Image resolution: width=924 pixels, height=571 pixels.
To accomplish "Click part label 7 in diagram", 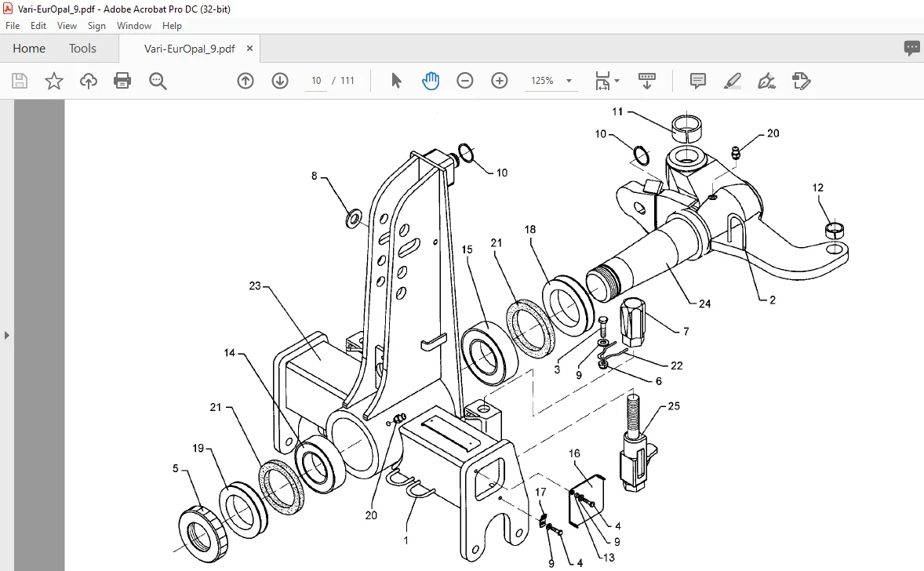I will [x=686, y=332].
